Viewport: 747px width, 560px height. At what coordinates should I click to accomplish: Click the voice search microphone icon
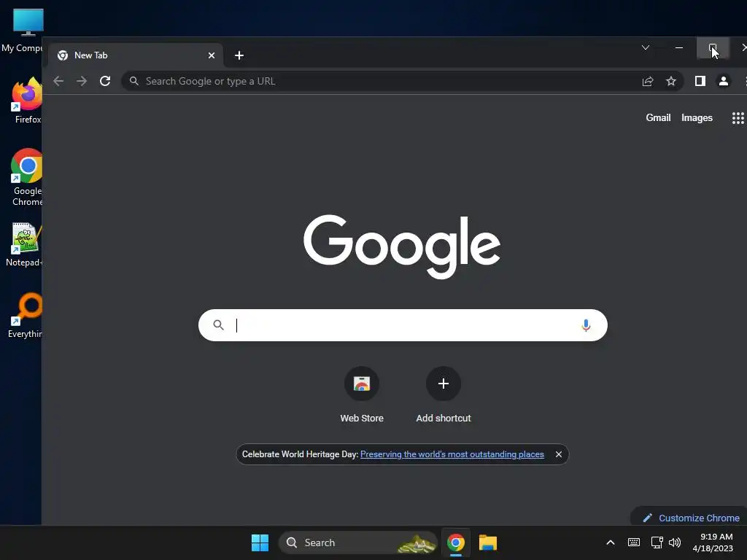click(x=586, y=325)
